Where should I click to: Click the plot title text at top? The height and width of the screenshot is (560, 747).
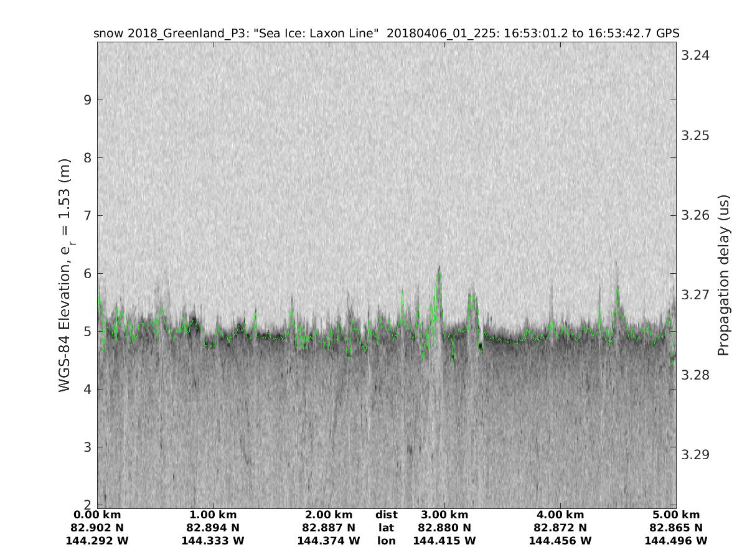tap(386, 33)
